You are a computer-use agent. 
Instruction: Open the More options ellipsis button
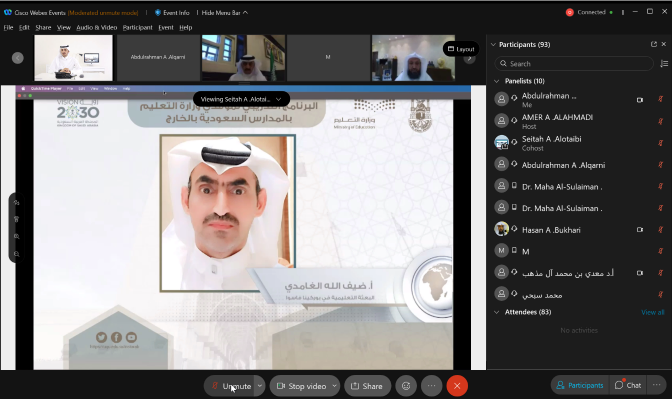pos(432,386)
